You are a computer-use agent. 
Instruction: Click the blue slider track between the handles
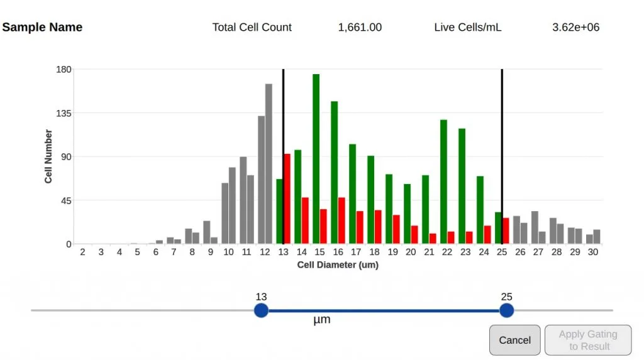[x=384, y=310]
